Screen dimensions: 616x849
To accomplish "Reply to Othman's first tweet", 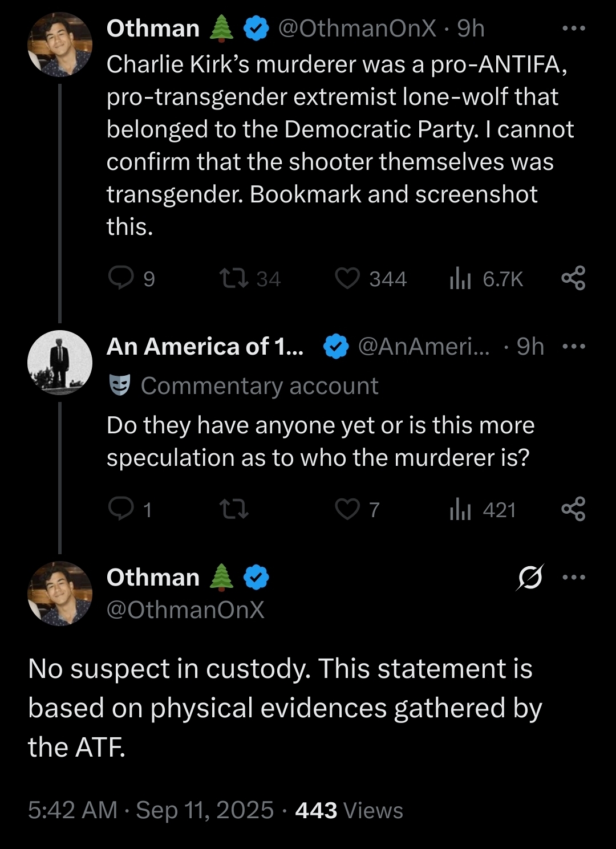I will click(121, 278).
